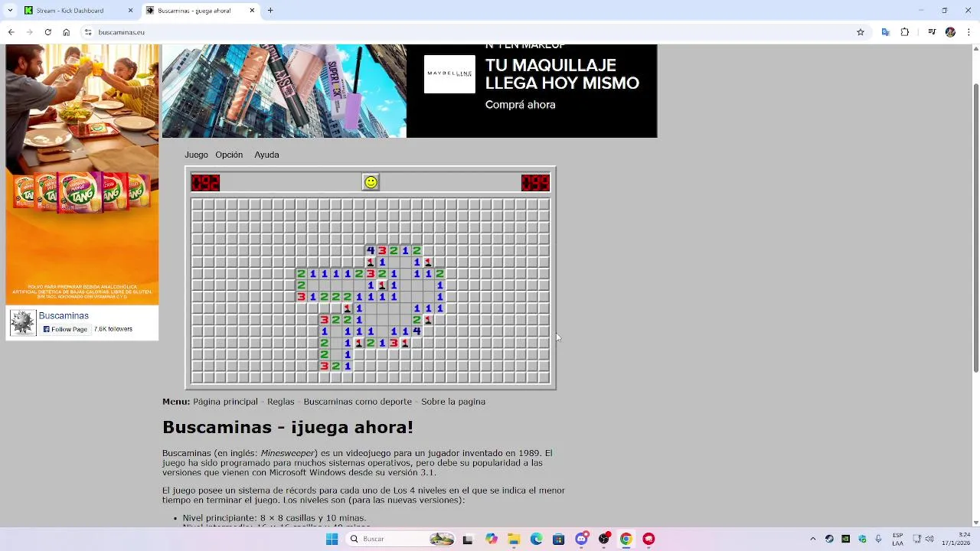This screenshot has width=980, height=551.
Task: Select the Buscaminas - juega ahora tab
Action: 201,11
